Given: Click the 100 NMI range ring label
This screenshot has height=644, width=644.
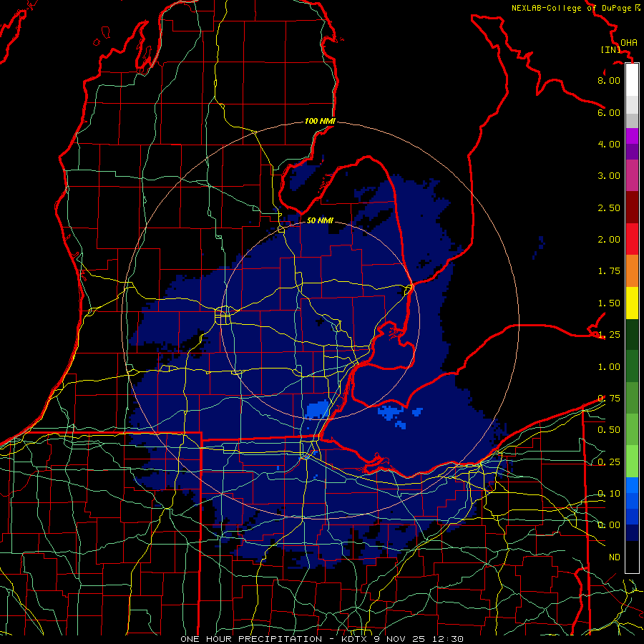Looking at the screenshot, I should [320, 121].
